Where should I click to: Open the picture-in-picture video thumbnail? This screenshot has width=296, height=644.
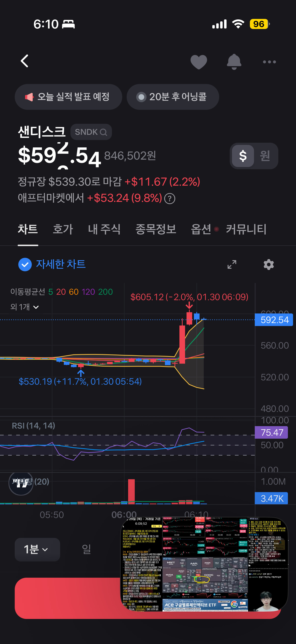(x=204, y=564)
